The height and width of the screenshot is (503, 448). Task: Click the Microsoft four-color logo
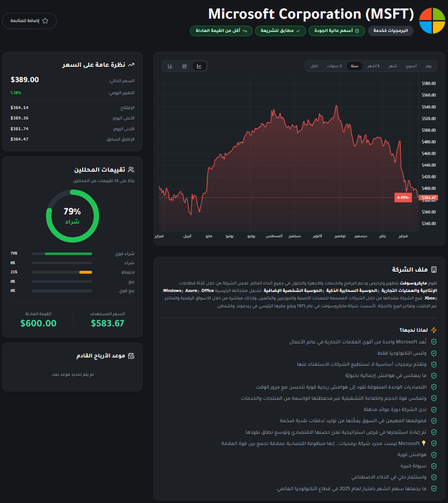coord(432,20)
